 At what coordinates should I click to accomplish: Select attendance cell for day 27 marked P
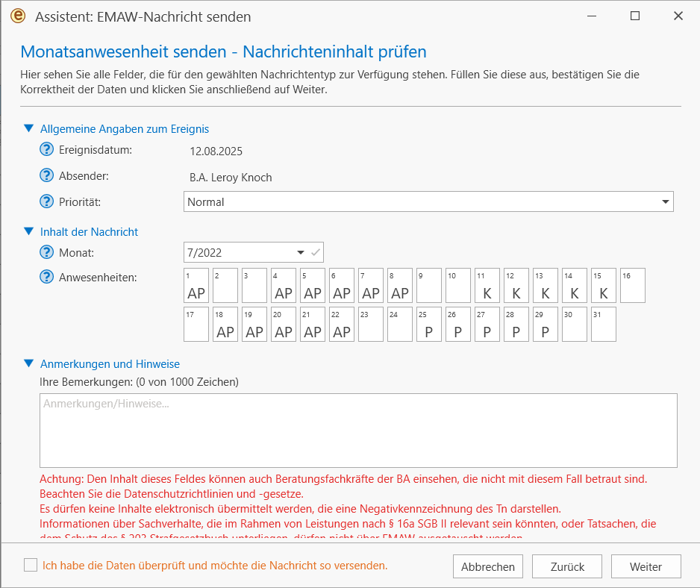tap(487, 324)
